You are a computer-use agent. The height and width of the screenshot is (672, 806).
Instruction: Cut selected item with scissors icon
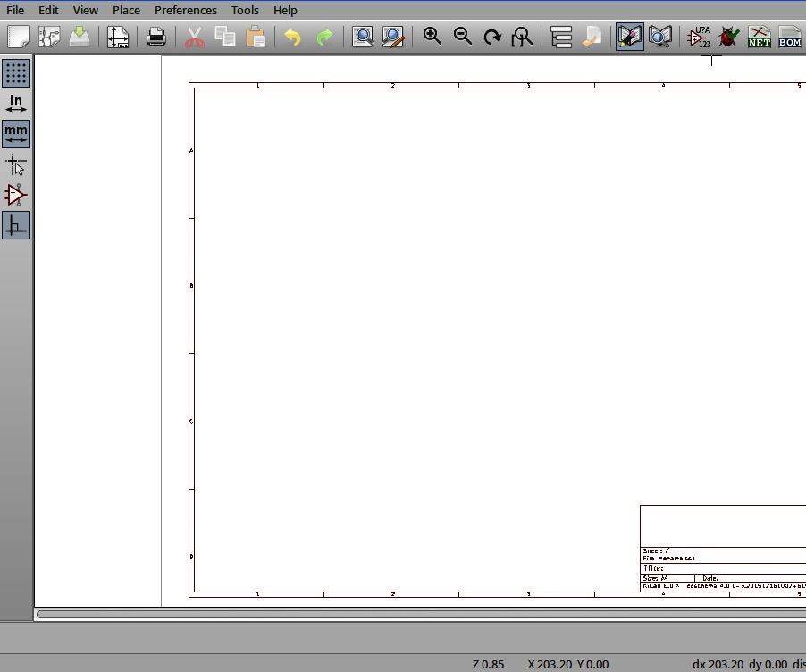[x=194, y=37]
